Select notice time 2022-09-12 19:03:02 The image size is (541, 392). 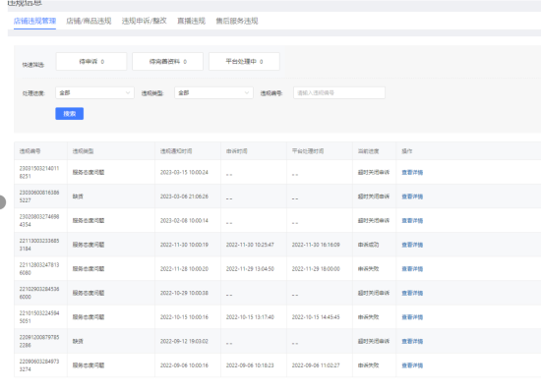(184, 341)
